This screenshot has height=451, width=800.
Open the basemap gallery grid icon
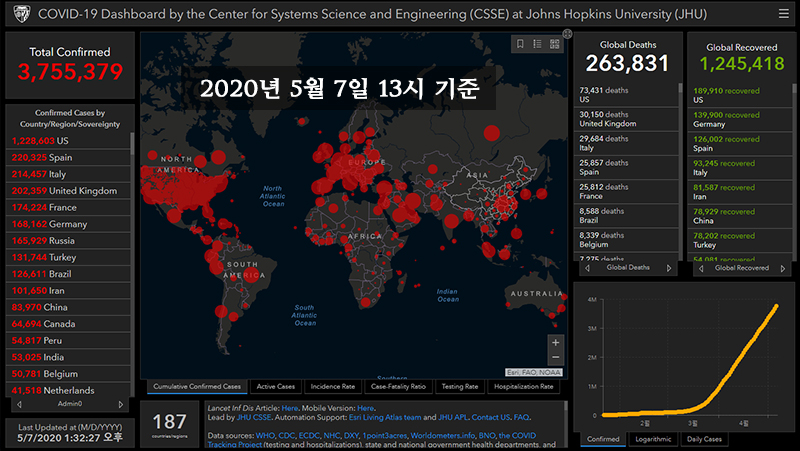pyautogui.click(x=555, y=44)
